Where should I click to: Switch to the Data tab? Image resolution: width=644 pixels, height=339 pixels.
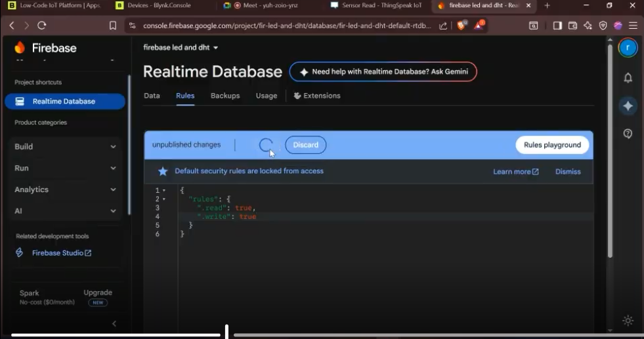(152, 96)
